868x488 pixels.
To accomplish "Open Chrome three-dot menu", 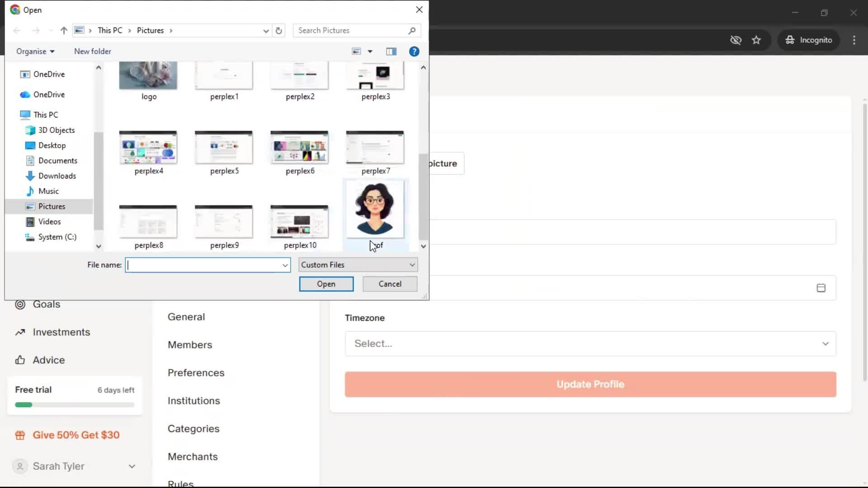I will 854,40.
